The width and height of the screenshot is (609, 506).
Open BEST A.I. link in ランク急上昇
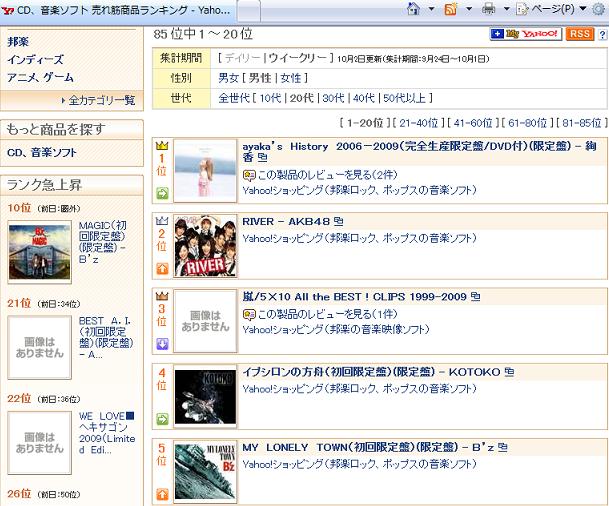point(106,337)
